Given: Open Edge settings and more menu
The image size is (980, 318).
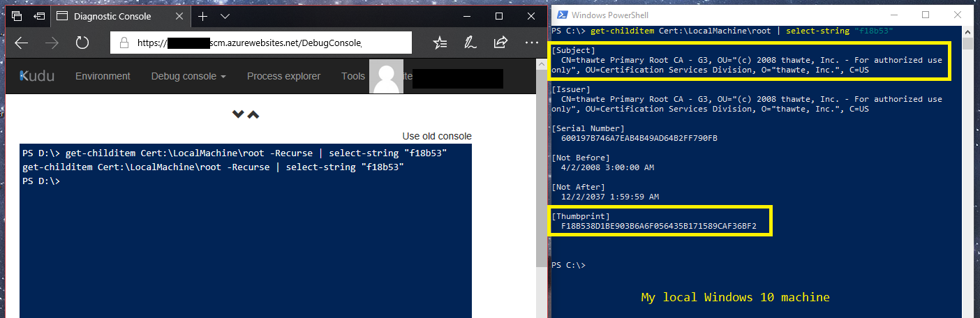Looking at the screenshot, I should coord(531,43).
